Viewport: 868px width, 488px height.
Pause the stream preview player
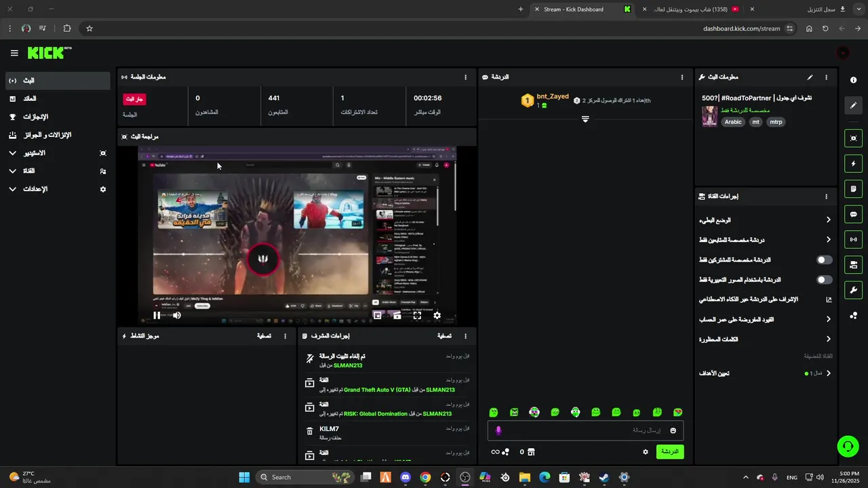pos(157,315)
